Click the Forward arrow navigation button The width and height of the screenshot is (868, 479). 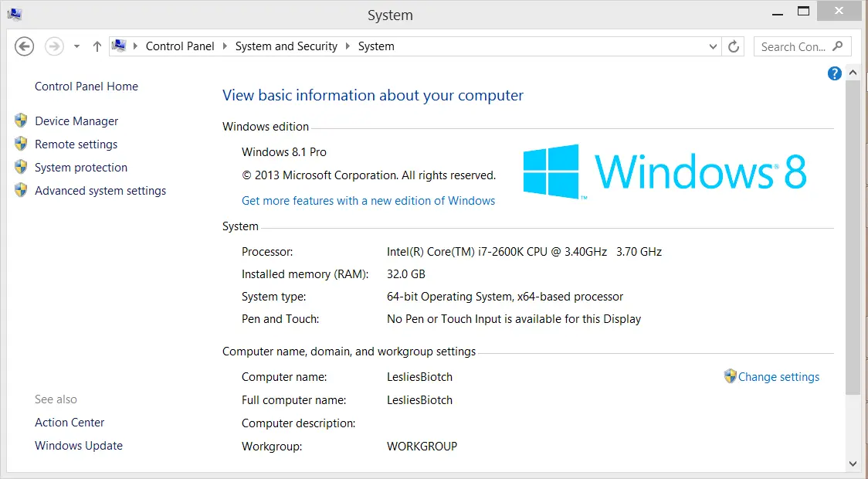coord(54,46)
